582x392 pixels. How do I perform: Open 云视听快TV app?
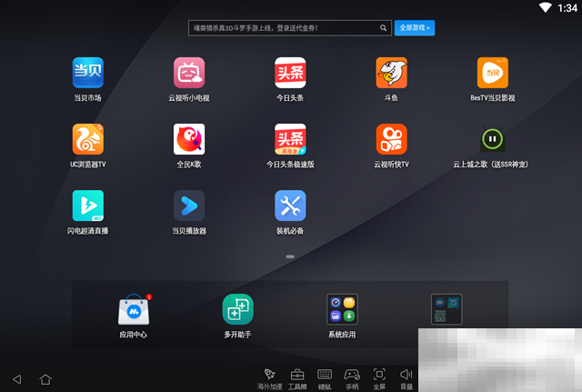[x=392, y=139]
